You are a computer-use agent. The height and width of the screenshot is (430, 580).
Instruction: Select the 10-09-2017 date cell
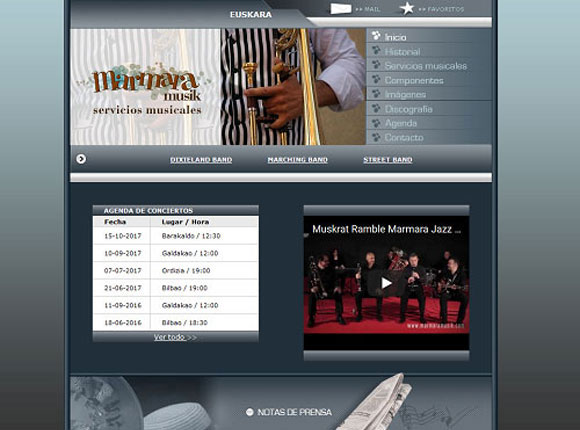coord(122,253)
